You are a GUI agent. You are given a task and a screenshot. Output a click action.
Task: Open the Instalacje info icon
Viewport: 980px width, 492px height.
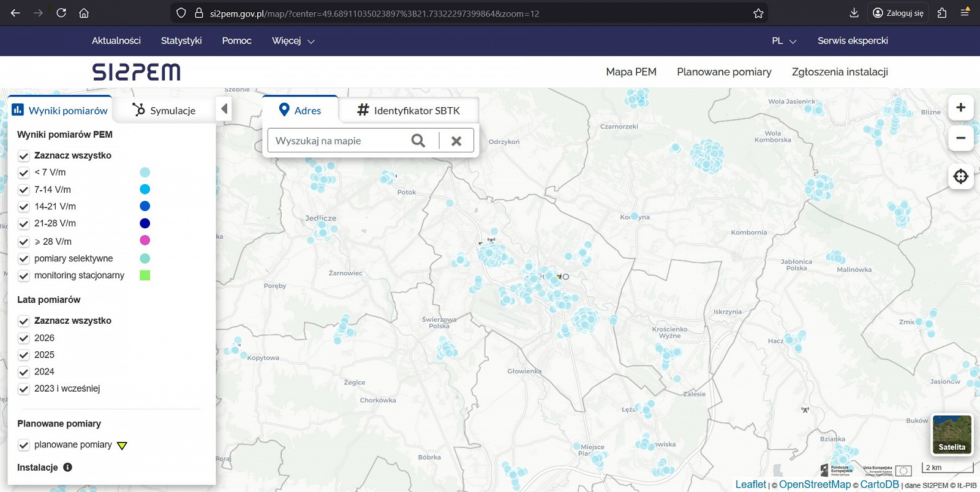(x=68, y=468)
